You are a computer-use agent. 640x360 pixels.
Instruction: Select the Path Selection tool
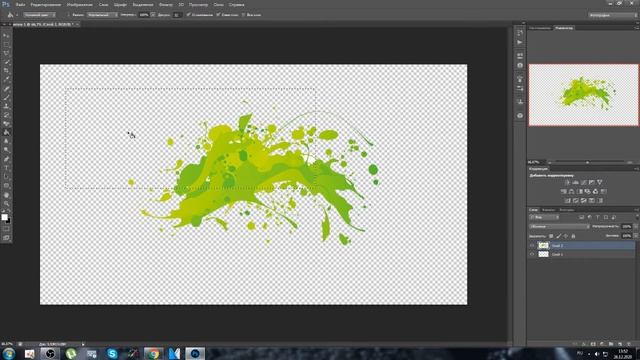[x=6, y=177]
